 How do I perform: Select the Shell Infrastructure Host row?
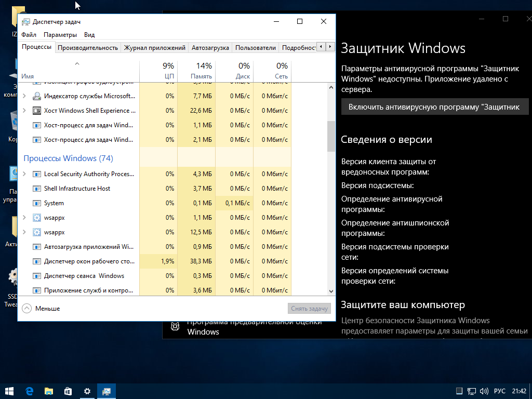(x=155, y=189)
